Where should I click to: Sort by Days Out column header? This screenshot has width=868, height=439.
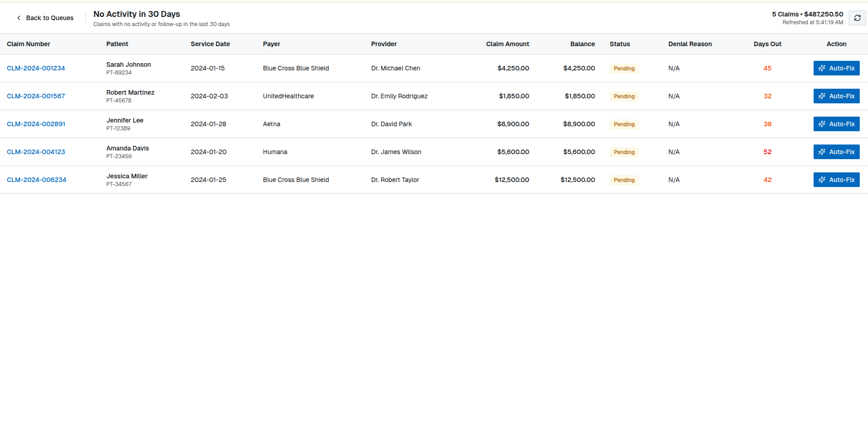(767, 44)
